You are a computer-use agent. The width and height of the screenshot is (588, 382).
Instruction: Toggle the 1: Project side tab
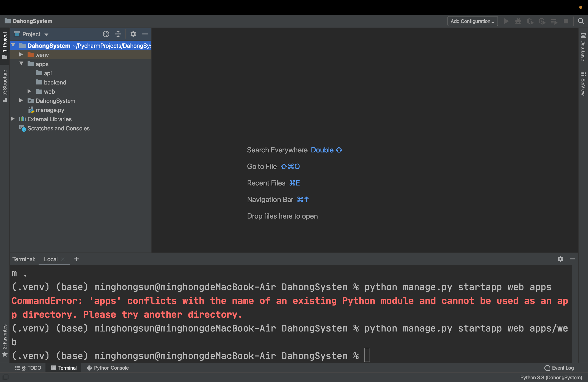click(x=5, y=45)
